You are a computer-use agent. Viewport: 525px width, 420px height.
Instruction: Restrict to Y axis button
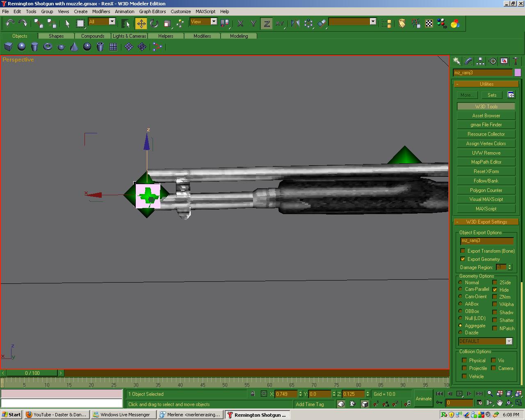(253, 24)
